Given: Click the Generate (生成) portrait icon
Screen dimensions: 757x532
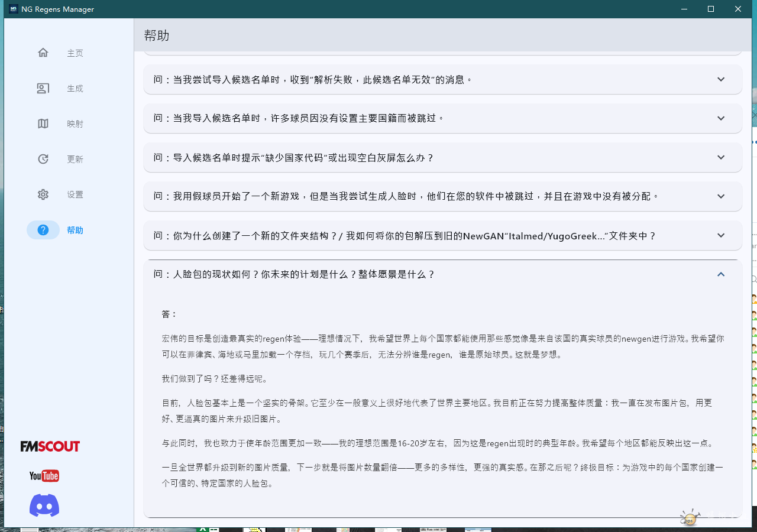Looking at the screenshot, I should (x=43, y=88).
